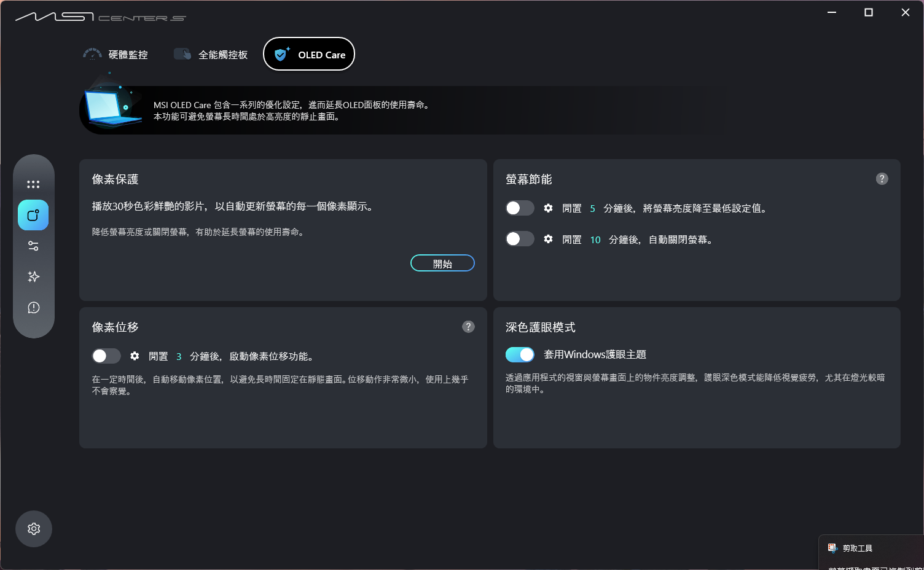The height and width of the screenshot is (570, 924).
Task: Change the 3 minutes pixel shift delay
Action: click(178, 356)
